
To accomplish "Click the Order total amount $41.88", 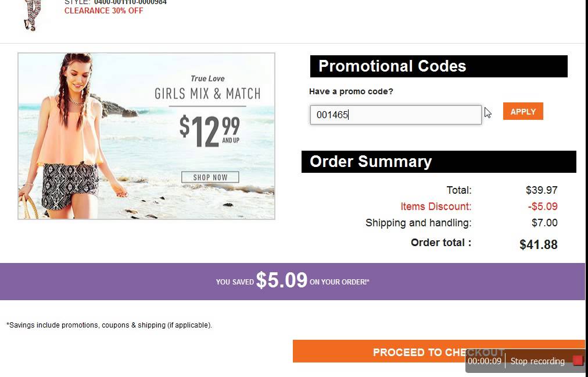I will [538, 245].
